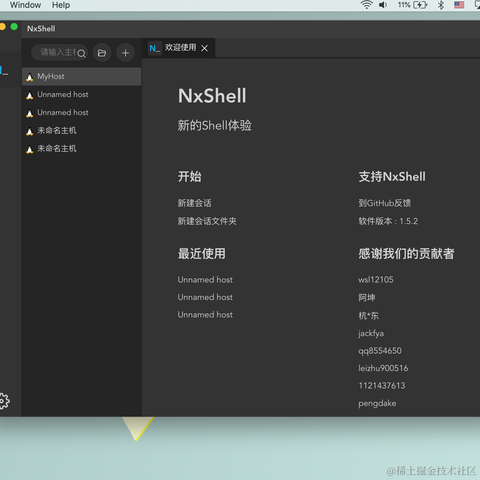
Task: Click the 新建会话文件夹 link
Action: pos(207,221)
